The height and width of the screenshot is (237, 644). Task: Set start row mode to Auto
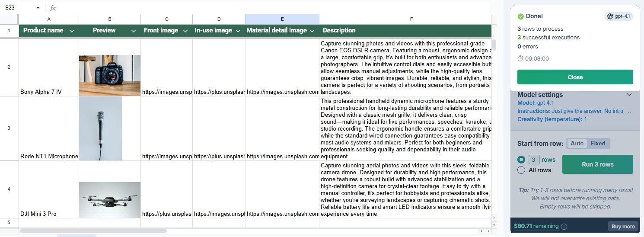click(x=577, y=144)
